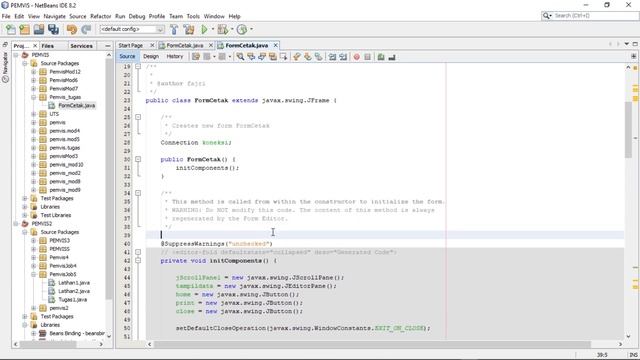Collapse the Pemvis_tugas package node
Screen dimensions: 640x360
[33, 97]
